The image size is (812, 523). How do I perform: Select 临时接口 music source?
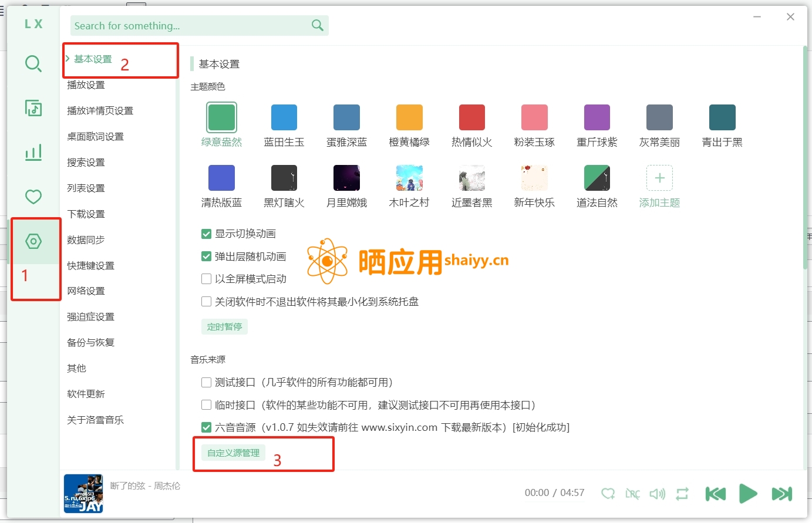click(206, 405)
